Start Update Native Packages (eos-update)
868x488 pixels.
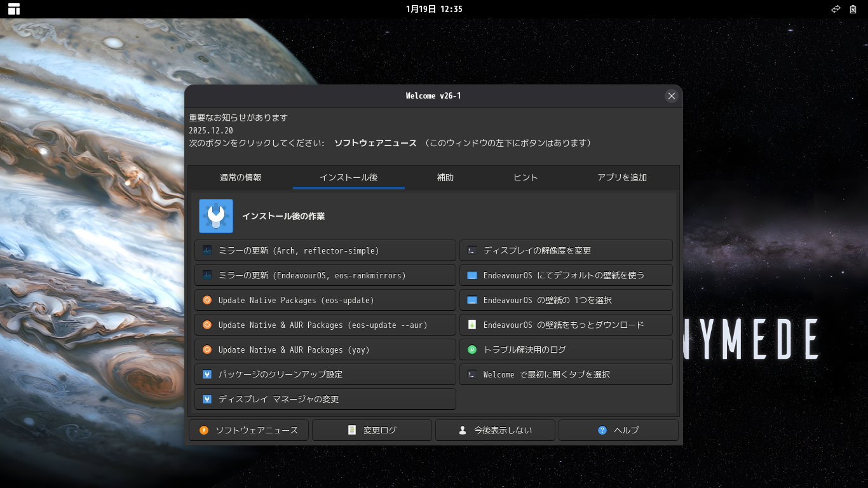coord(325,300)
